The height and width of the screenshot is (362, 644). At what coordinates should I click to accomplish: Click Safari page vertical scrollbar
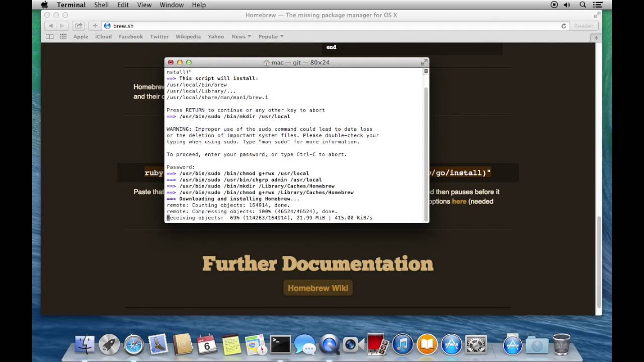click(x=598, y=262)
